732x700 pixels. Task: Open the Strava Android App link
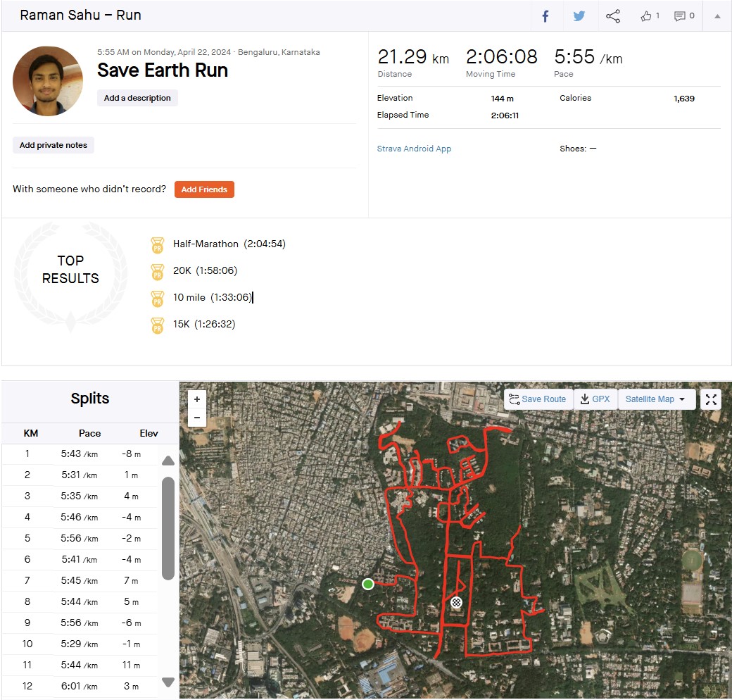click(x=414, y=149)
